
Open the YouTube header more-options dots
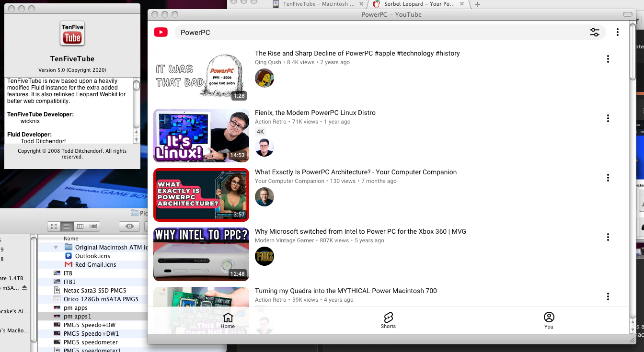point(618,32)
